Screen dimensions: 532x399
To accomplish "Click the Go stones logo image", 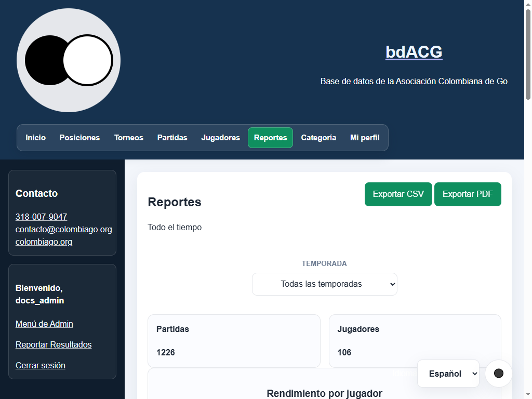I will [x=69, y=60].
